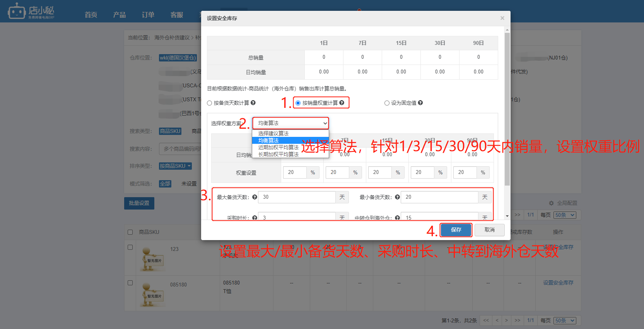
Task: Click the 30日 column header in sales table
Action: [440, 43]
